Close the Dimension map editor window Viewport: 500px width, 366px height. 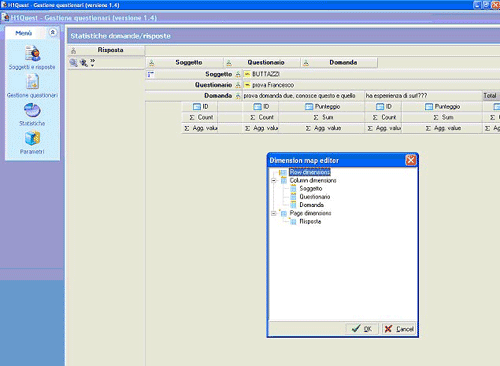pyautogui.click(x=411, y=160)
